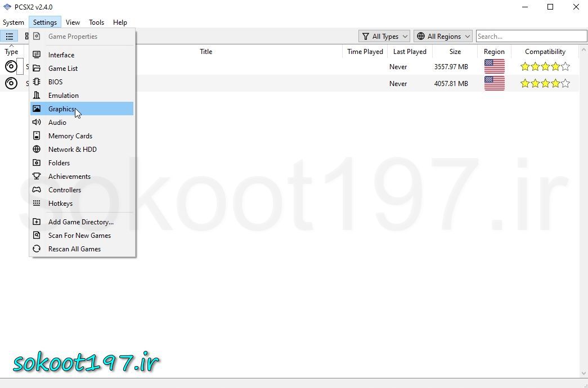
Task: Click the game list Search field
Action: click(x=531, y=37)
